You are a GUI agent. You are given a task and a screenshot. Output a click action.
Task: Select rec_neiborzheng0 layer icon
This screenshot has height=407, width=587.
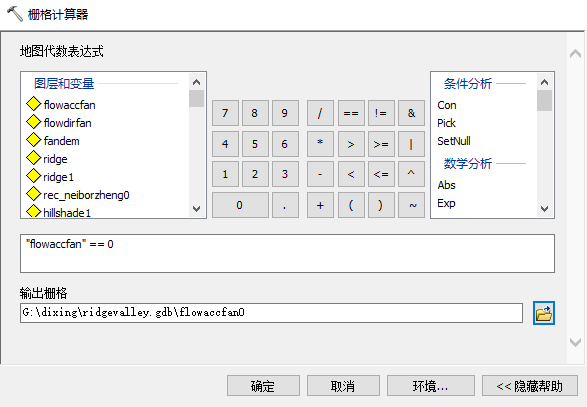(x=34, y=194)
